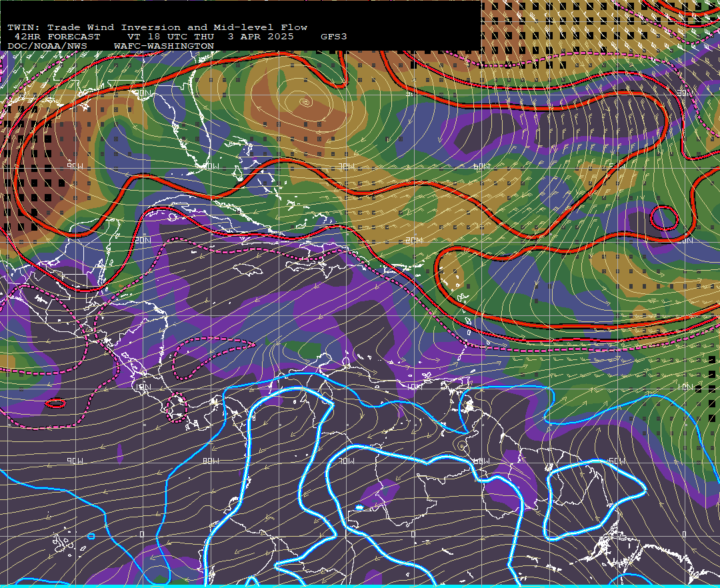Click the "WAFC-WASHINGTON" text
This screenshot has width=720, height=588.
point(163,46)
